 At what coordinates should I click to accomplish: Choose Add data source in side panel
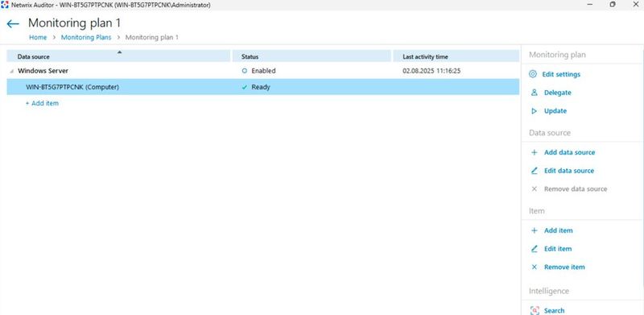pos(569,152)
